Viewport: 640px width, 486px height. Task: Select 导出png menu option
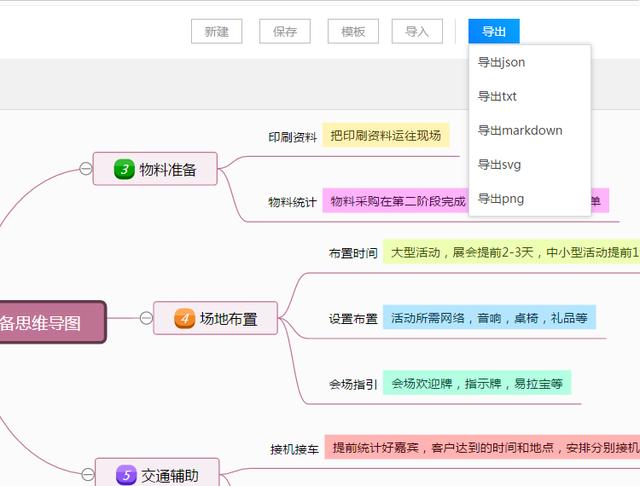[x=500, y=199]
